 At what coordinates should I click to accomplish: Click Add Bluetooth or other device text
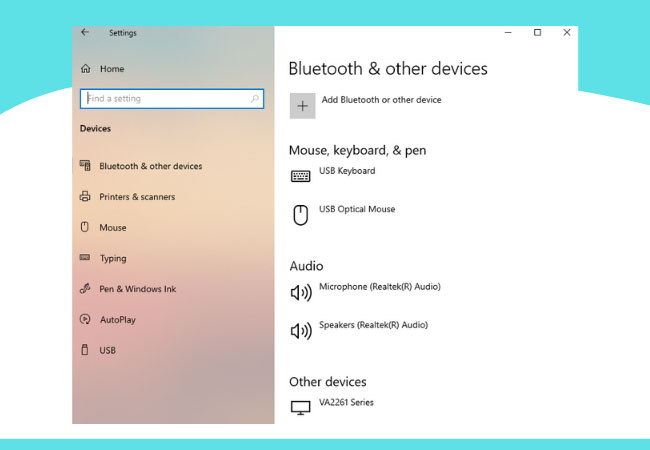point(381,100)
